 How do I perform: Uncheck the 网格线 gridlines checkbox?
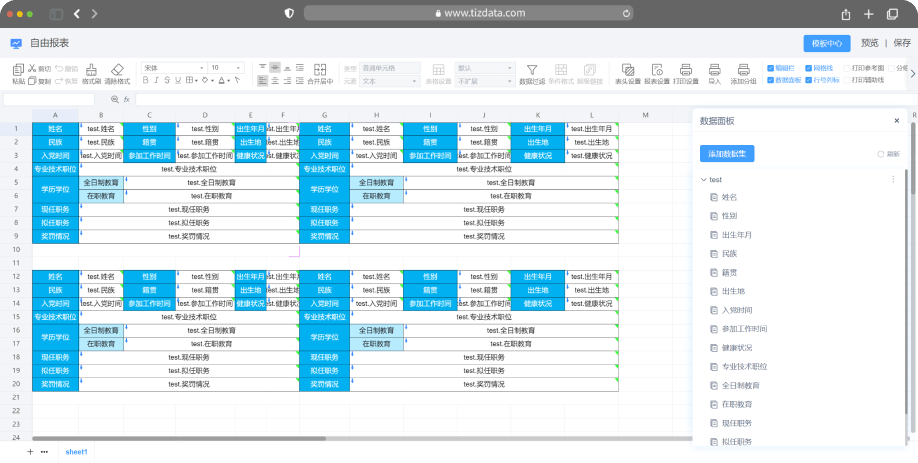(x=809, y=68)
